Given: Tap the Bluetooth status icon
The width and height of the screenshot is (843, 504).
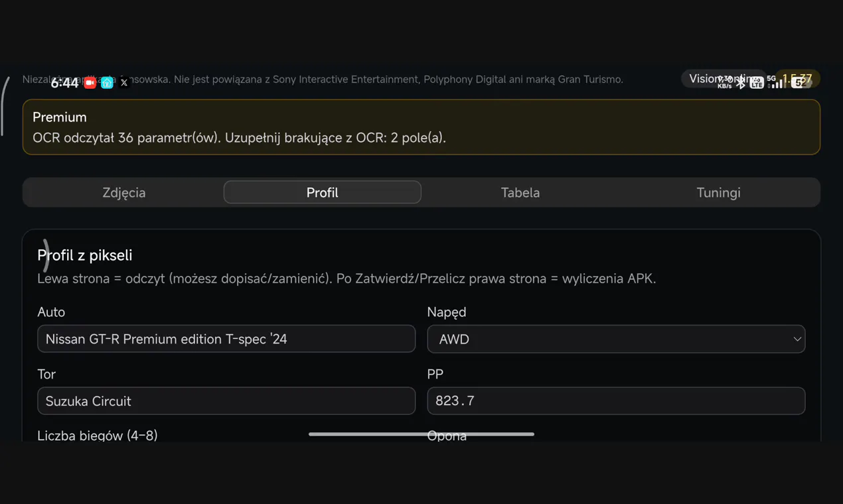Looking at the screenshot, I should point(740,82).
